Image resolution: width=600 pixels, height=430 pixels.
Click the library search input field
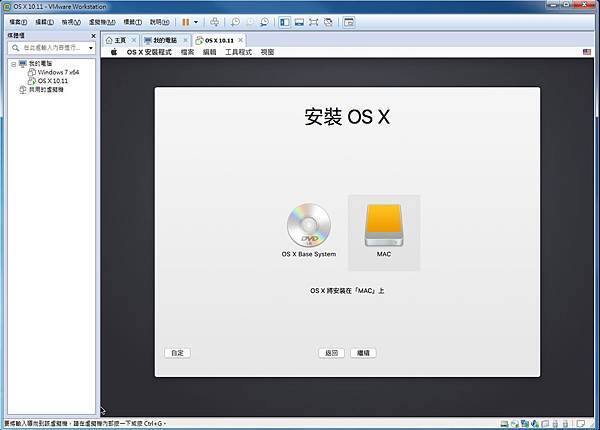49,48
